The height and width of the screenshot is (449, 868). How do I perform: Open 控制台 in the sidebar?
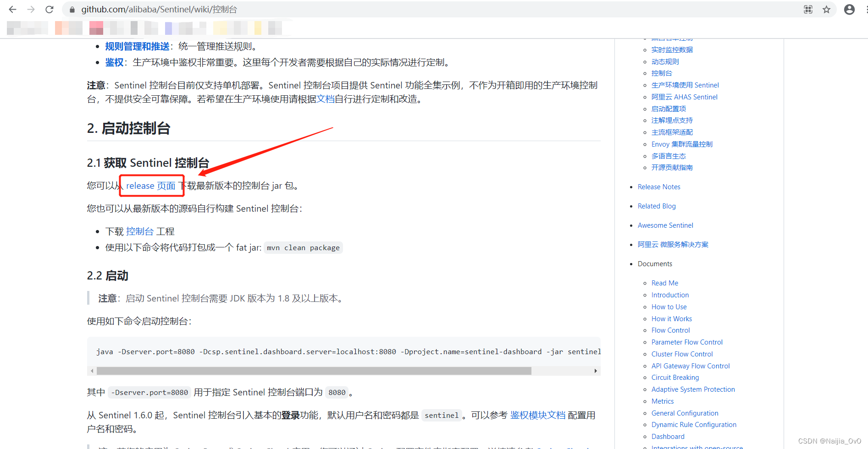[662, 73]
